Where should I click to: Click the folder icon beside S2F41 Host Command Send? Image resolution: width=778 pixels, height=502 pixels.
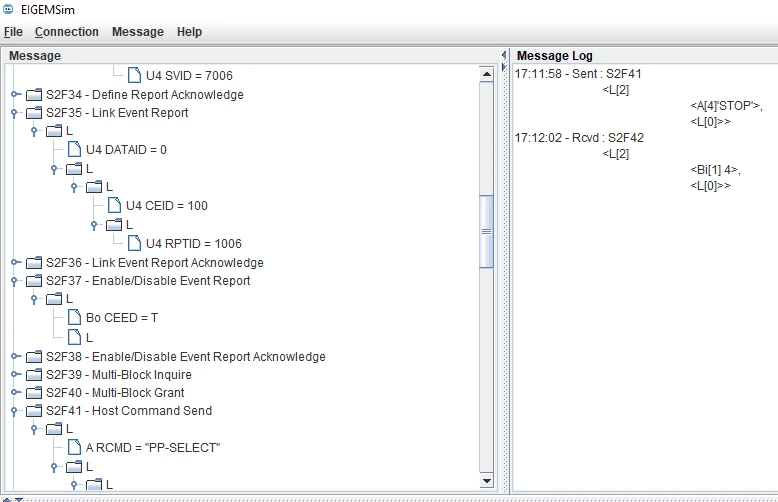click(34, 411)
